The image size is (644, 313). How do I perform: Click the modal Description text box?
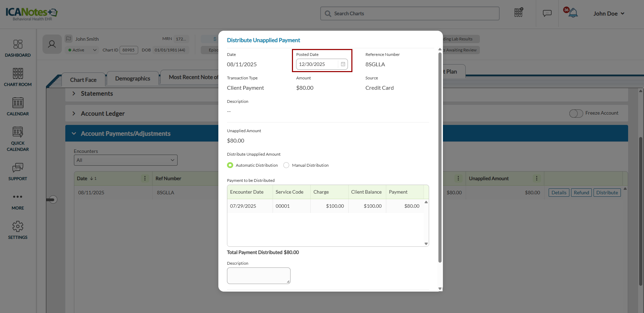pos(258,275)
